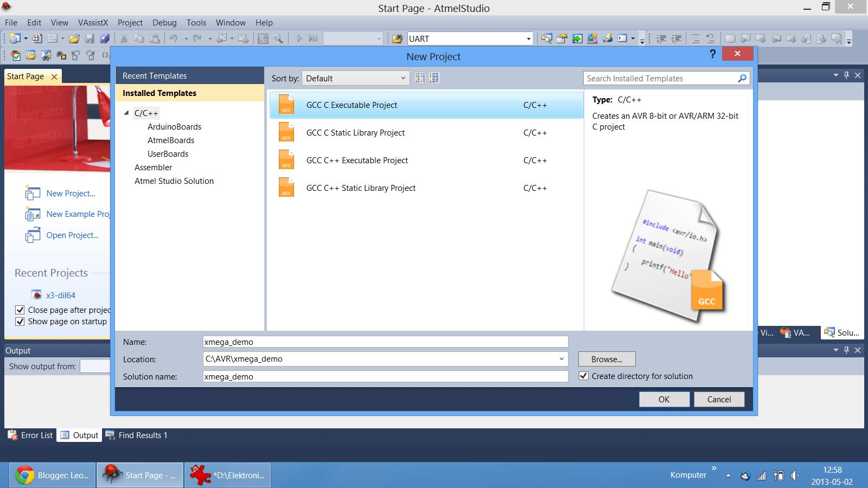This screenshot has width=868, height=488.
Task: Switch templates to small icons view
Action: point(420,78)
